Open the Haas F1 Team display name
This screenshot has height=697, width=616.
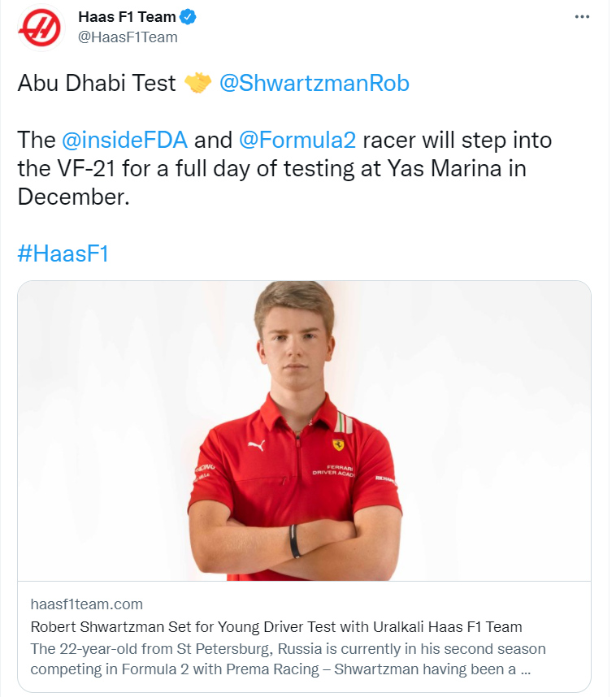pos(127,17)
